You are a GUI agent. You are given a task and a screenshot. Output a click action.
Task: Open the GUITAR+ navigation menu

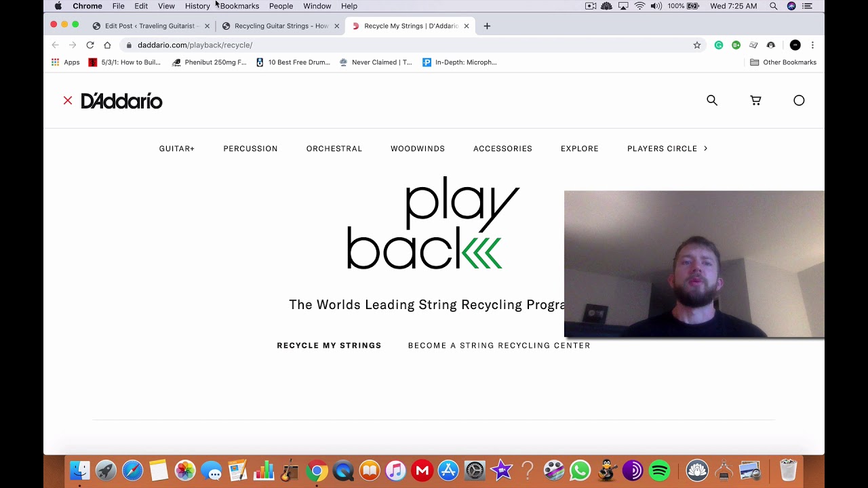(177, 148)
